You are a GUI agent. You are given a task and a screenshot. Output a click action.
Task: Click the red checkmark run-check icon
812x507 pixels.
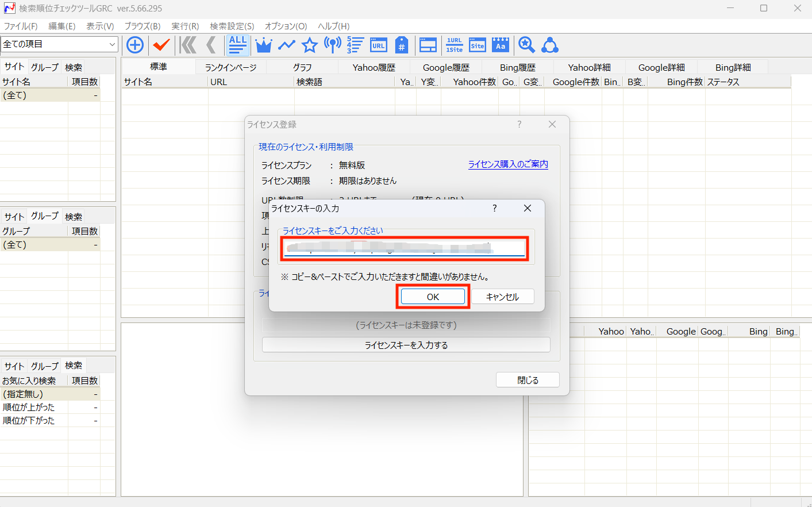click(161, 45)
